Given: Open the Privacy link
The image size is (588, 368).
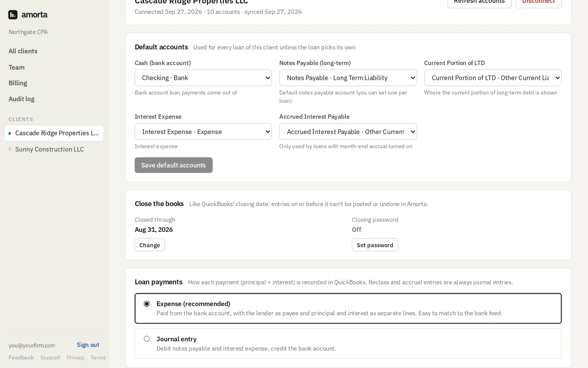Looking at the screenshot, I should 75,358.
